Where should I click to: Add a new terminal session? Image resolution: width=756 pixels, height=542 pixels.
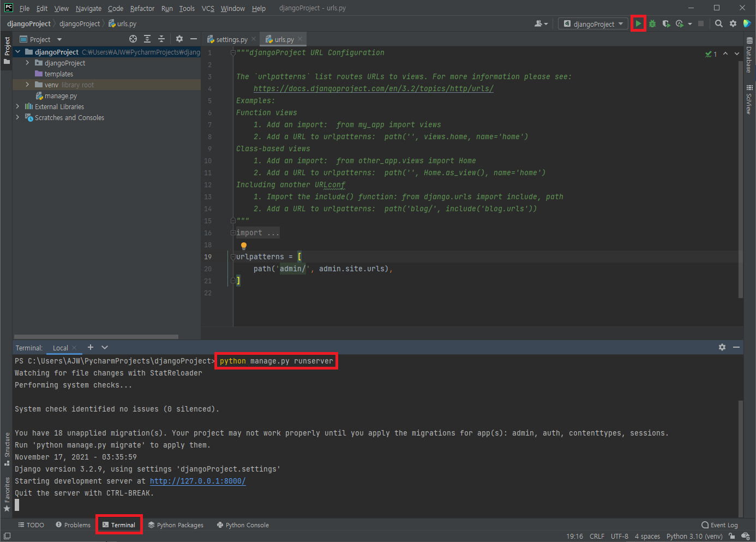[91, 347]
